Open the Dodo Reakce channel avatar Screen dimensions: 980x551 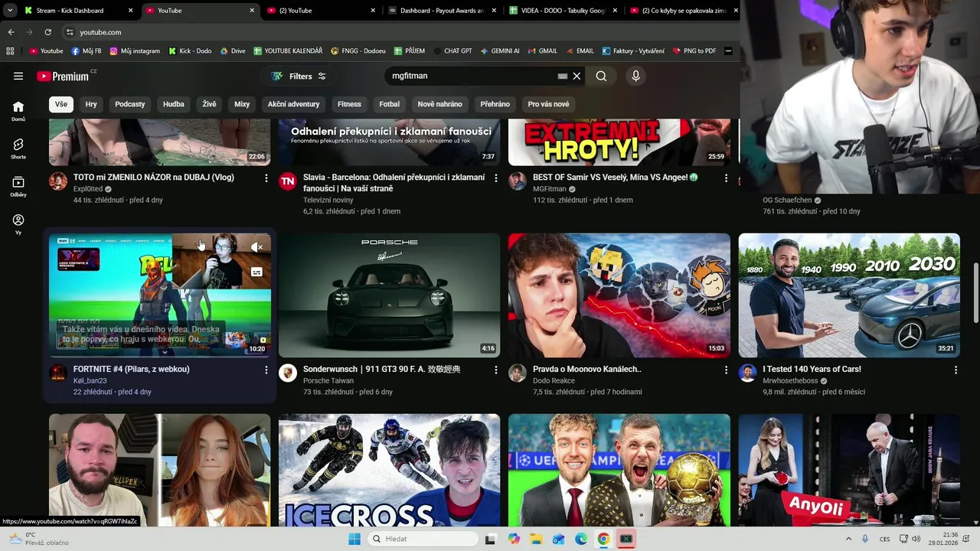click(x=518, y=373)
